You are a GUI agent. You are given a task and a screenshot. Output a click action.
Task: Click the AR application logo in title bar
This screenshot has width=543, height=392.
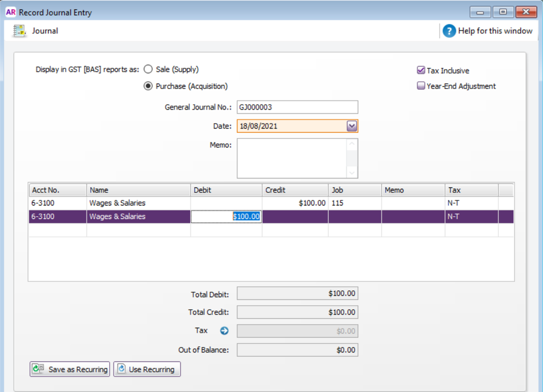tap(10, 12)
